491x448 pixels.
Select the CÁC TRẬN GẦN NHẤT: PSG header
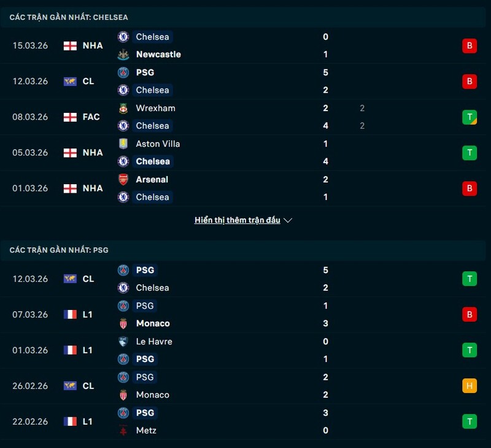tap(55, 250)
